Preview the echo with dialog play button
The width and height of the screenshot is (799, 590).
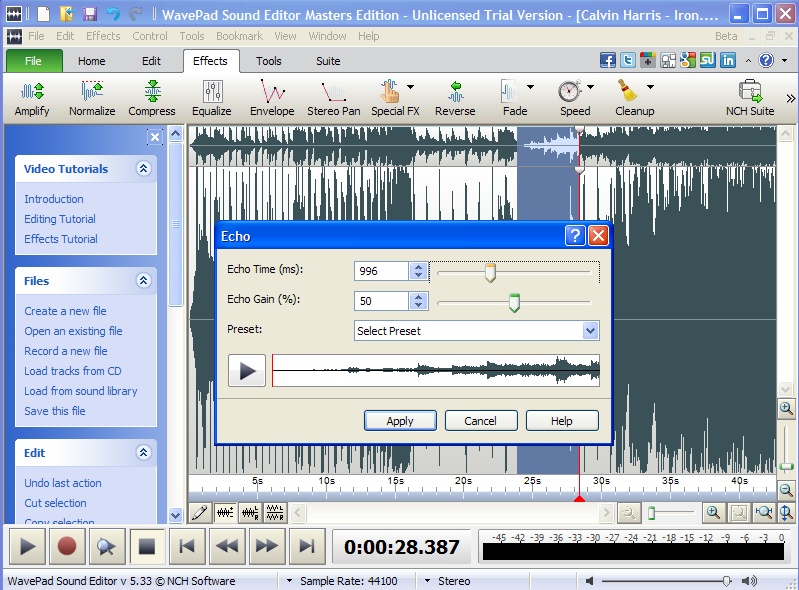247,370
